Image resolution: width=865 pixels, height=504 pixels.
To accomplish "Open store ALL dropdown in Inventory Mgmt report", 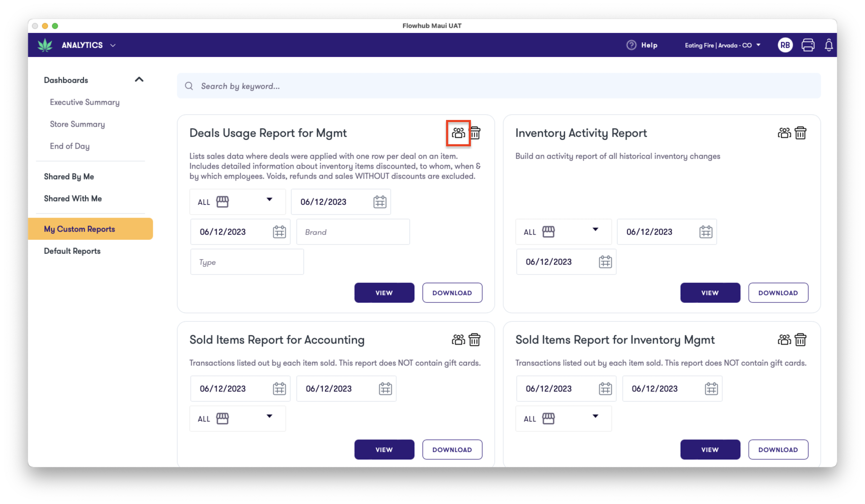I will tap(563, 419).
